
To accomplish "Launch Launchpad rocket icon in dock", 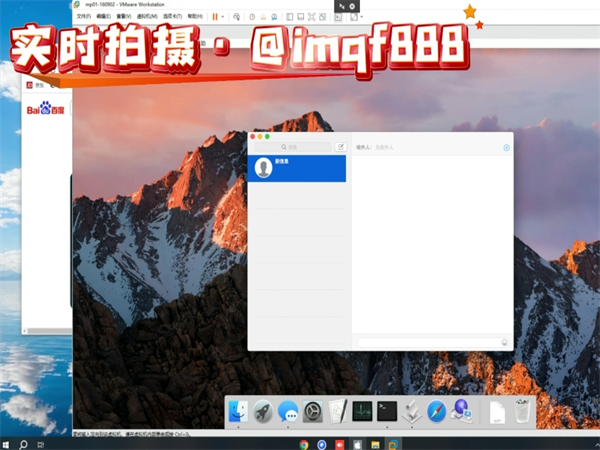I will click(x=264, y=411).
